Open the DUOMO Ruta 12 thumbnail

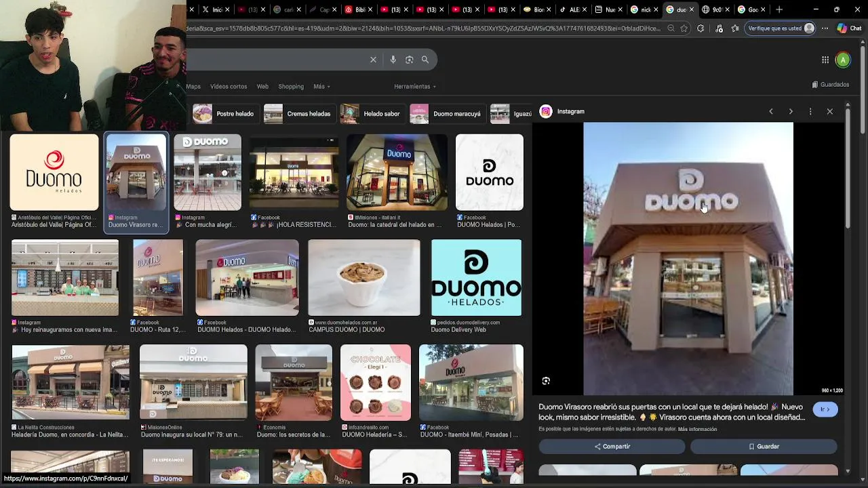pyautogui.click(x=158, y=277)
